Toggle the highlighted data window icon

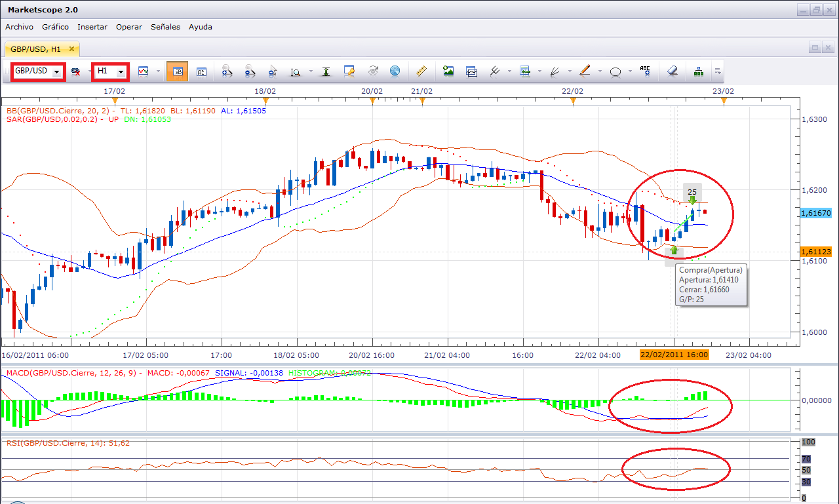(x=177, y=71)
